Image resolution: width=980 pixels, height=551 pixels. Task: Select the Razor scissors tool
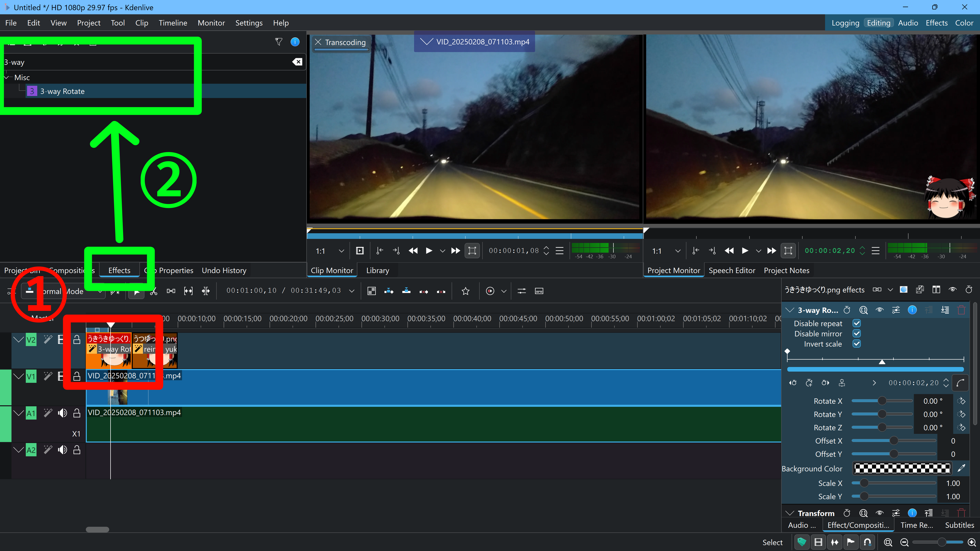154,291
